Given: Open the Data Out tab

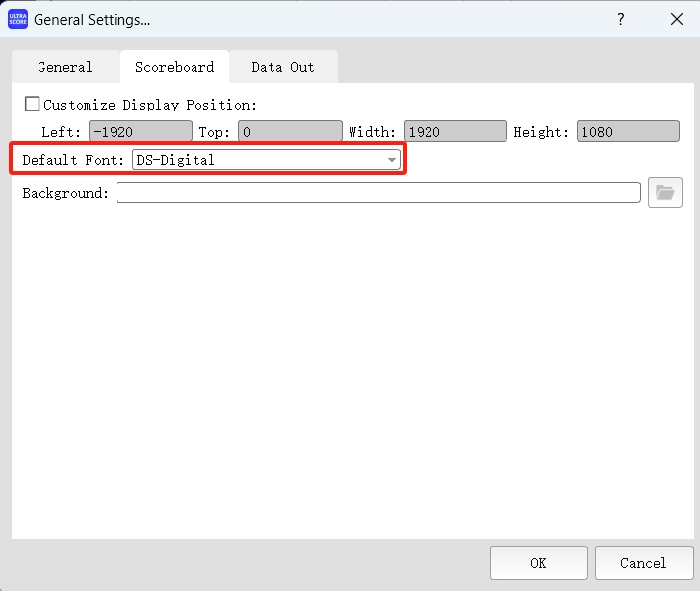Looking at the screenshot, I should 282,67.
